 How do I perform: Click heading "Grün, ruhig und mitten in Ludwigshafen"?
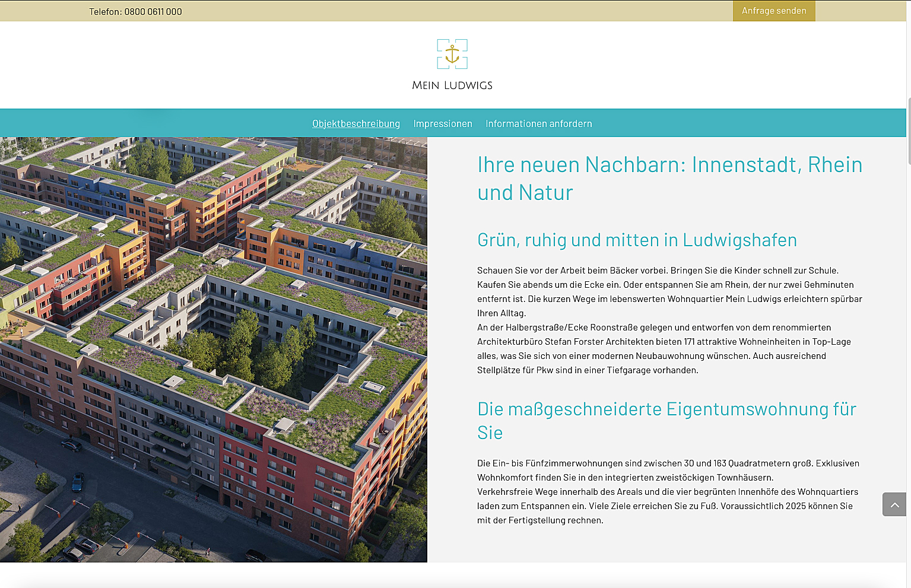[x=637, y=240]
